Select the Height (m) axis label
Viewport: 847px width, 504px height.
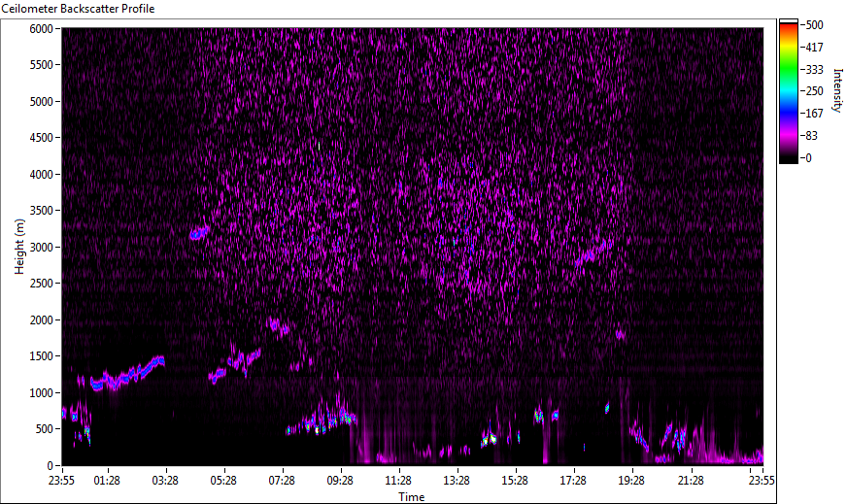(20, 247)
